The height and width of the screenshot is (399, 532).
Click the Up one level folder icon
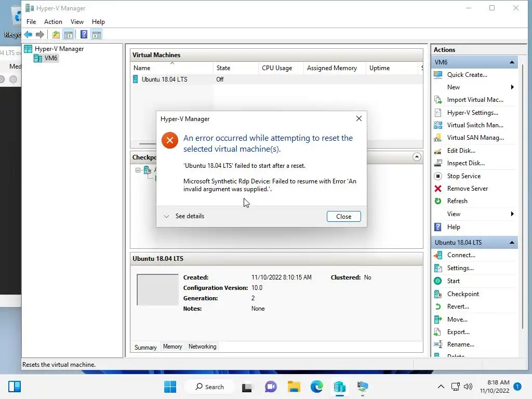56,34
